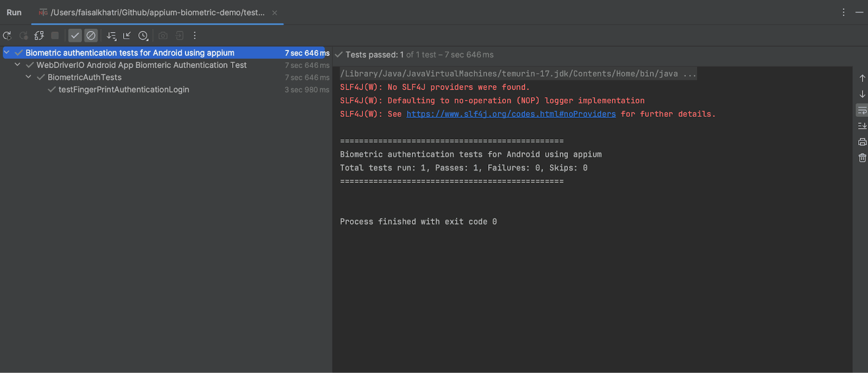Click passed checkmark beside testFingerPrintAuthenticationLogin
868x373 pixels.
(x=52, y=90)
